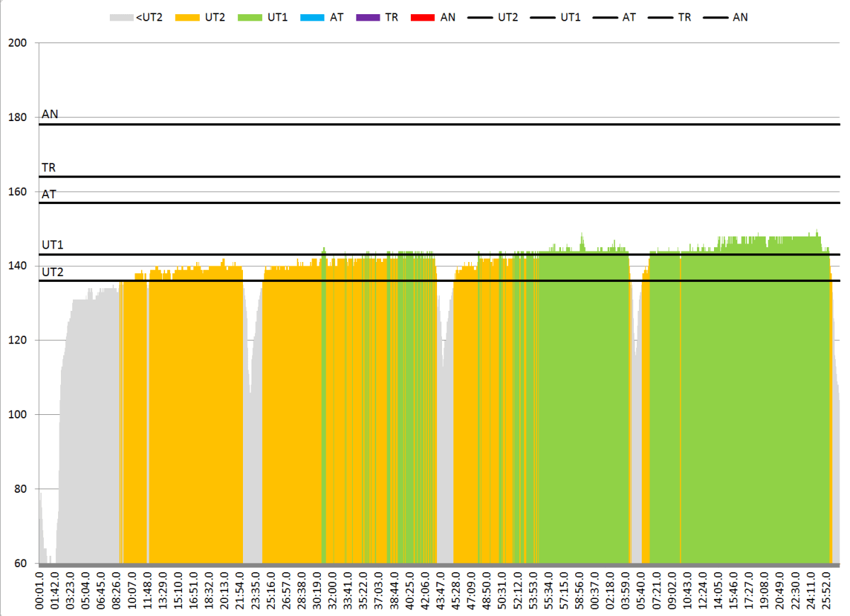Select the TR label above the threshold line
The width and height of the screenshot is (850, 616).
pyautogui.click(x=49, y=168)
